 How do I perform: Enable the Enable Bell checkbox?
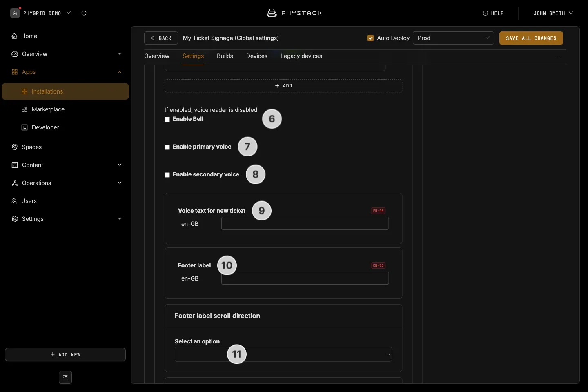tap(167, 119)
